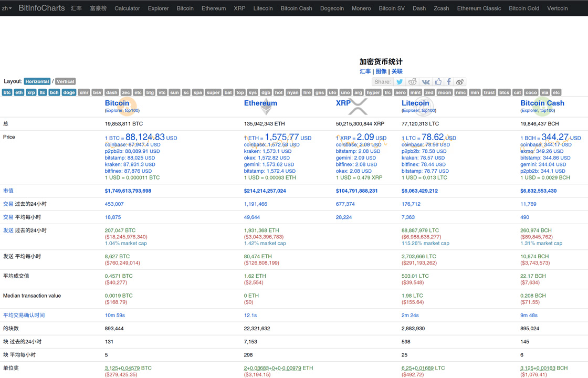Enable the zec coin tag
Image resolution: width=588 pixels, height=378 pixels.
coord(126,92)
